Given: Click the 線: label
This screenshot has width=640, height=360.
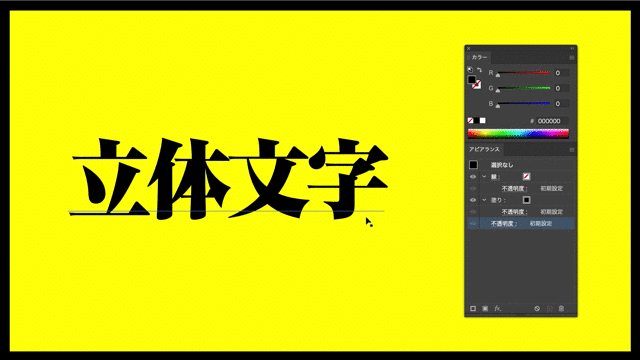Looking at the screenshot, I should 495,177.
